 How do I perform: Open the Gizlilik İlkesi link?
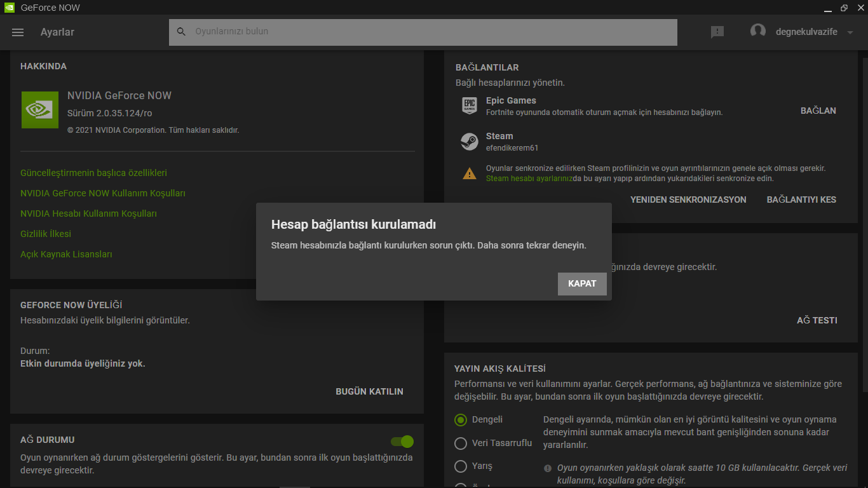point(46,234)
